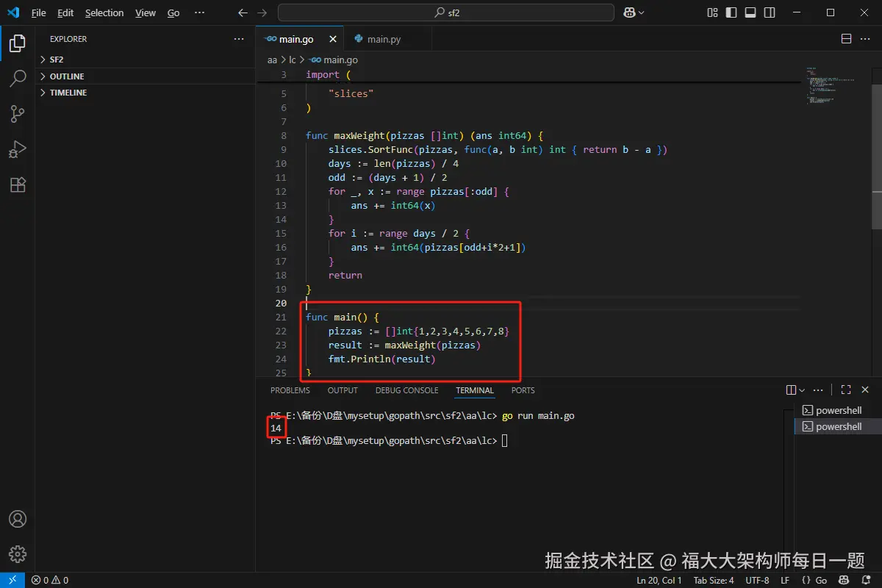Click line number 12 in the gutter
882x588 pixels.
pos(282,191)
